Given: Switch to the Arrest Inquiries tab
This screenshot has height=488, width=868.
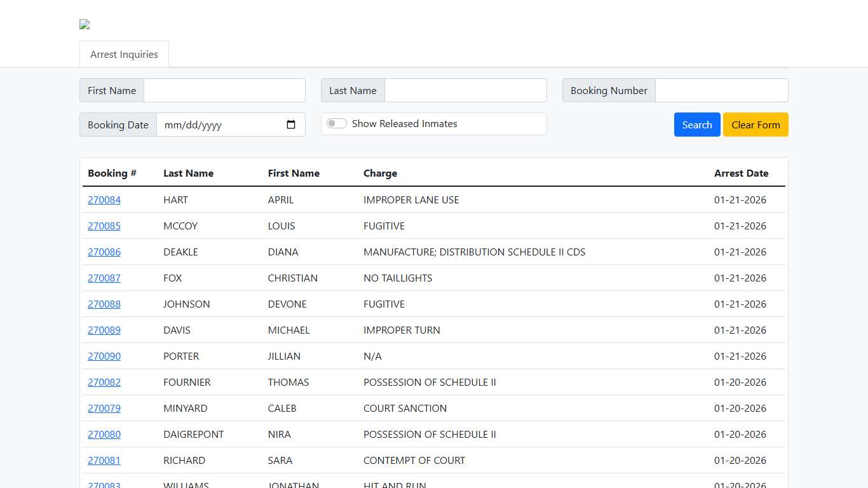Looking at the screenshot, I should point(124,55).
